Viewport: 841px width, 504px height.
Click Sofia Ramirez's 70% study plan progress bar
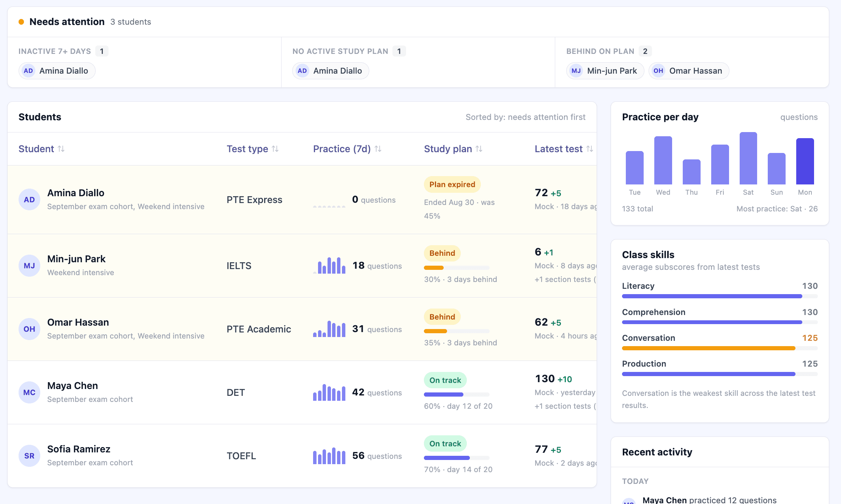[457, 458]
